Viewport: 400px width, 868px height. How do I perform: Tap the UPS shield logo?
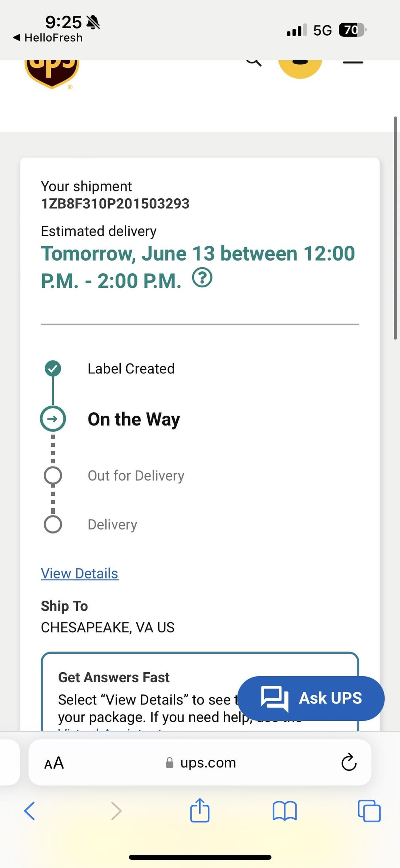tap(52, 73)
